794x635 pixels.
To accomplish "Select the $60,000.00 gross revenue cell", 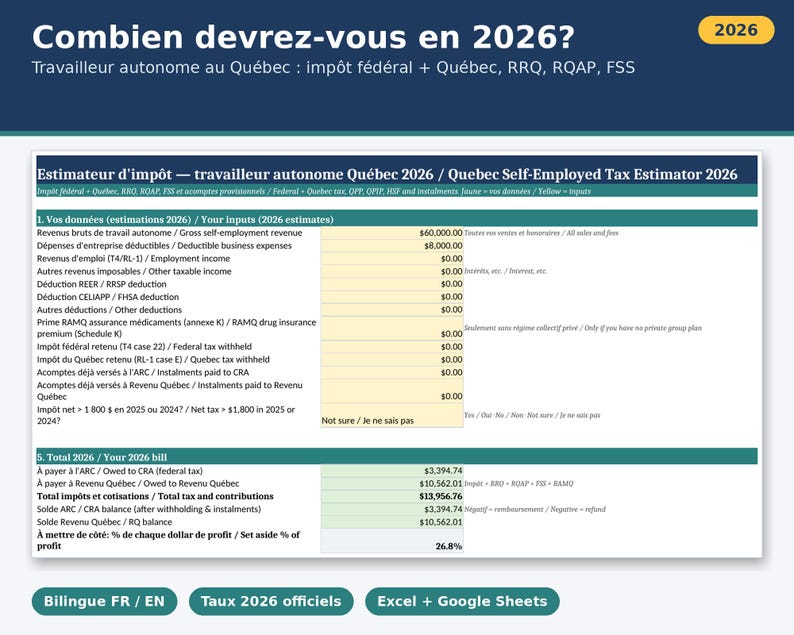I will coord(392,233).
